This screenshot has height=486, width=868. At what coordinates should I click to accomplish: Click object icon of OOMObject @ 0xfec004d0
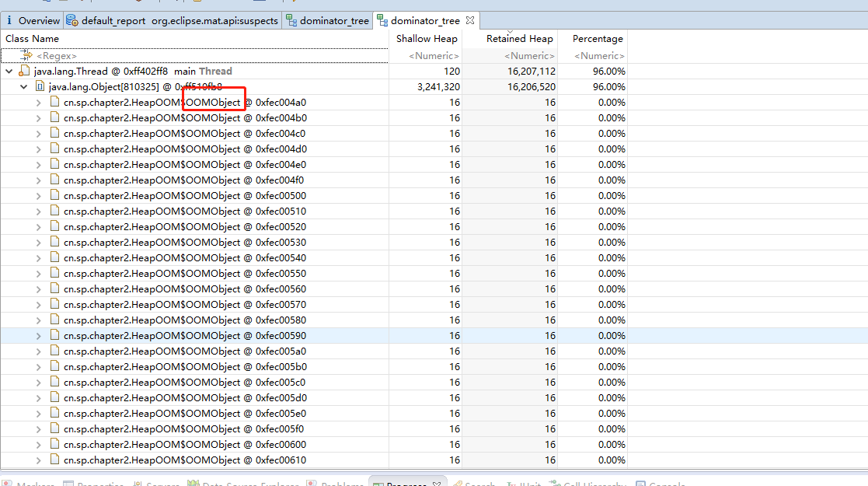pyautogui.click(x=54, y=148)
